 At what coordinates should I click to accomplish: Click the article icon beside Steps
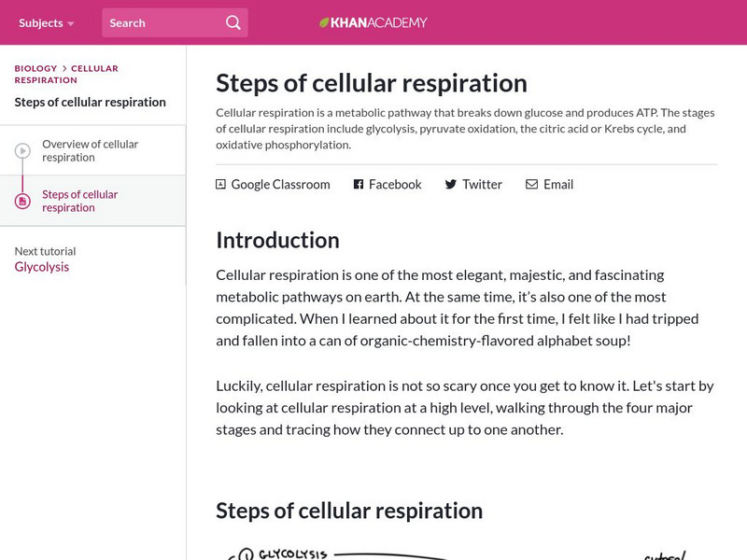click(x=22, y=202)
